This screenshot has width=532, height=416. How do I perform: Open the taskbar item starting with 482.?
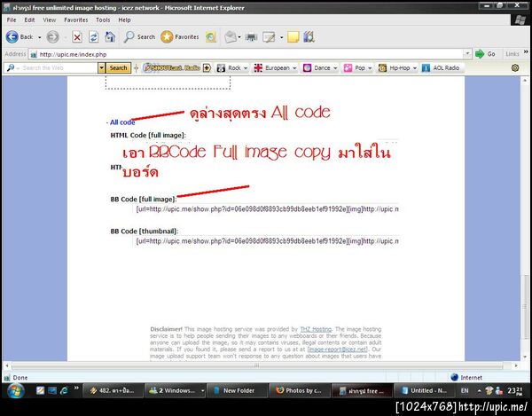pos(113,390)
